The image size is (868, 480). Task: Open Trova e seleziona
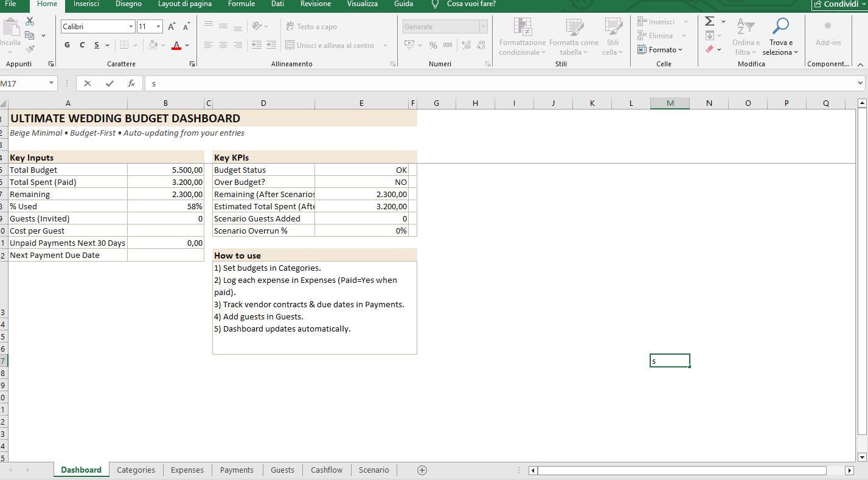coord(780,37)
